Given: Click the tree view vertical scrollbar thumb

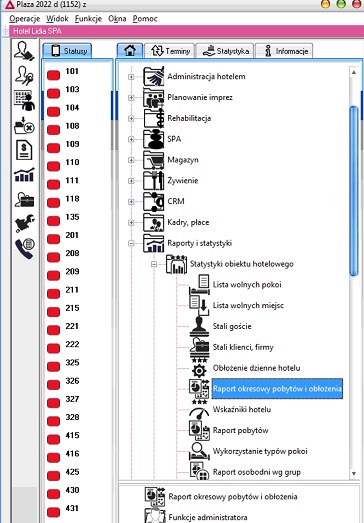Looking at the screenshot, I should pyautogui.click(x=354, y=191).
